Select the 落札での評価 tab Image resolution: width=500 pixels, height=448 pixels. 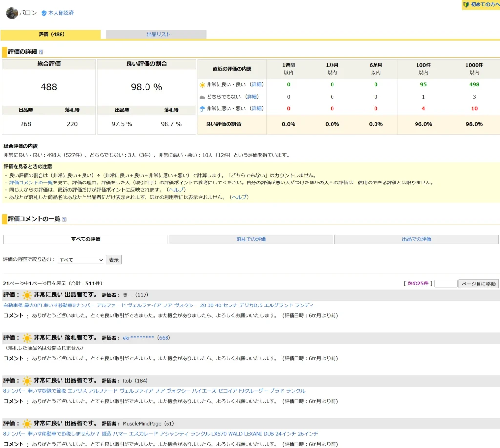(x=251, y=239)
